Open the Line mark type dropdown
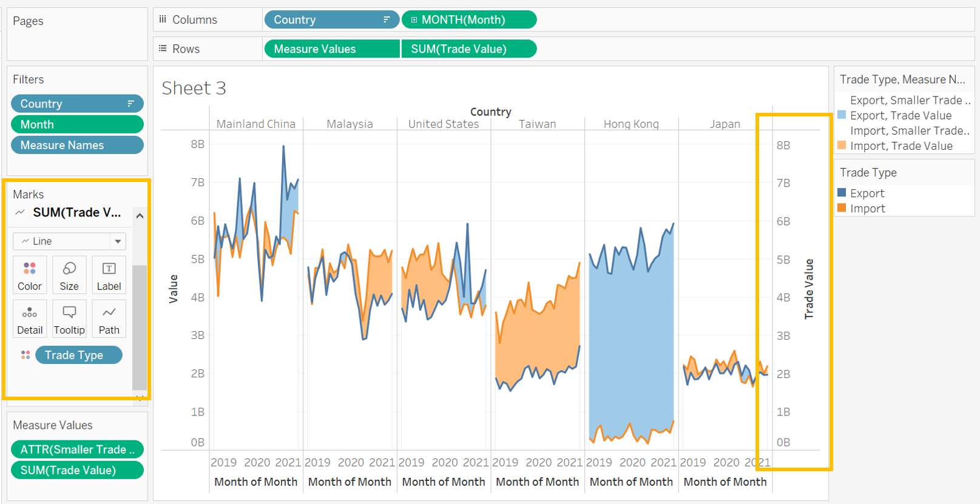Viewport: 980px width, 504px height. click(x=118, y=241)
